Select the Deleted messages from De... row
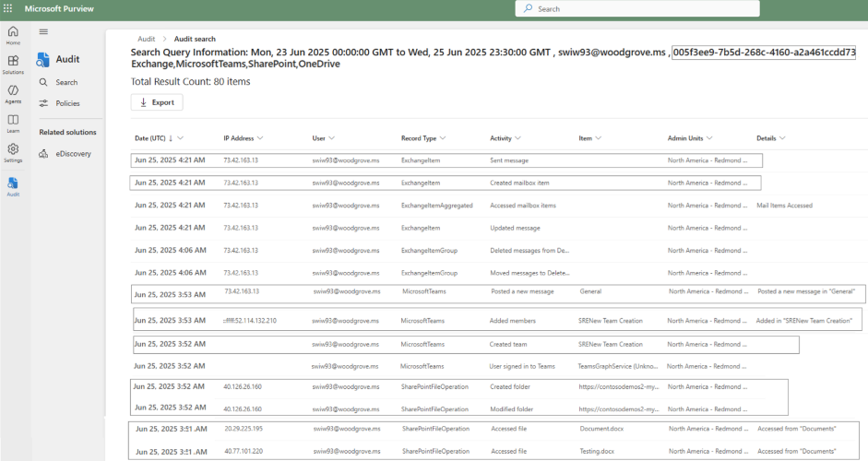The height and width of the screenshot is (461, 868). click(x=498, y=251)
